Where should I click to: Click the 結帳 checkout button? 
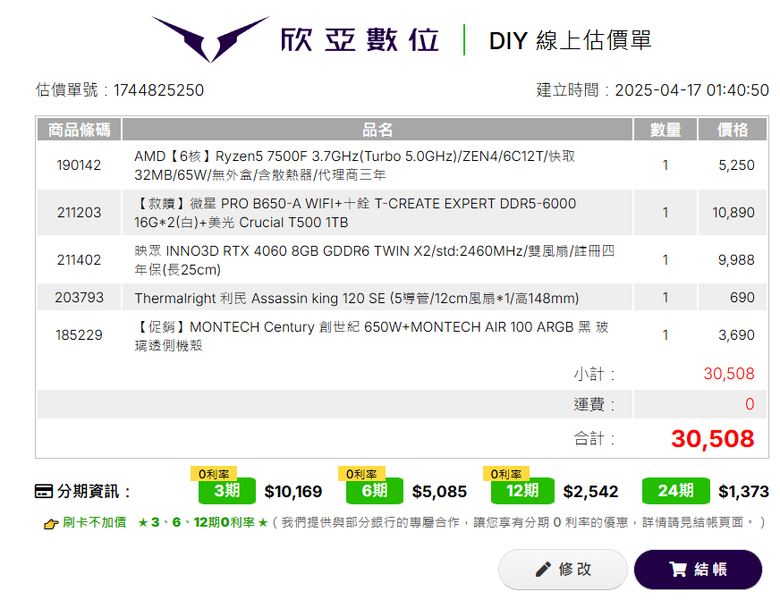(698, 569)
